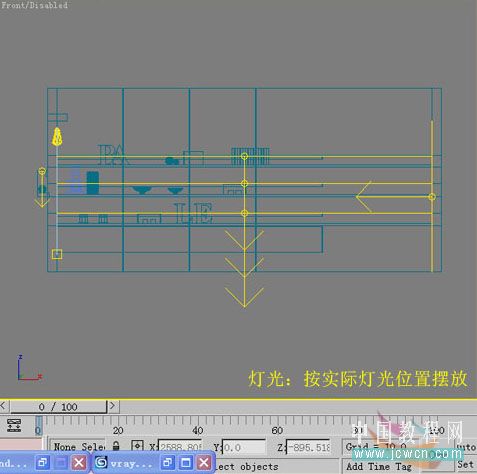Click the Front/Disabled viewport label

pos(34,5)
